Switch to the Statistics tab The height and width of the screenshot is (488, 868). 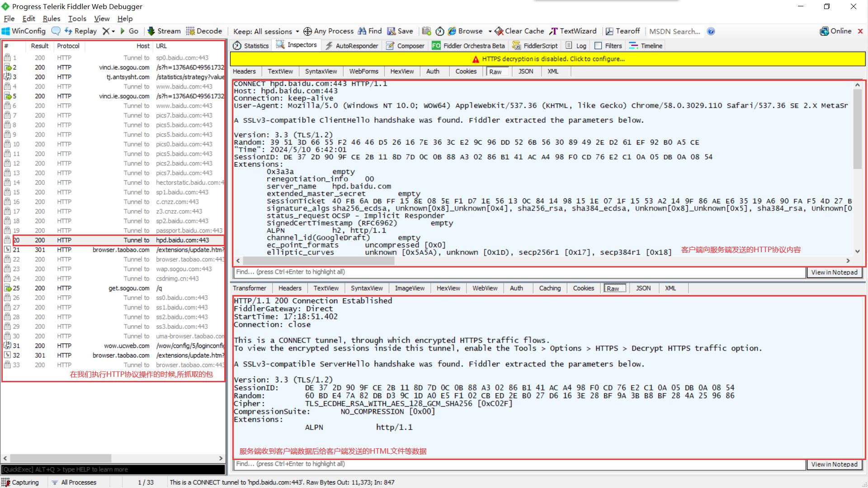[251, 46]
